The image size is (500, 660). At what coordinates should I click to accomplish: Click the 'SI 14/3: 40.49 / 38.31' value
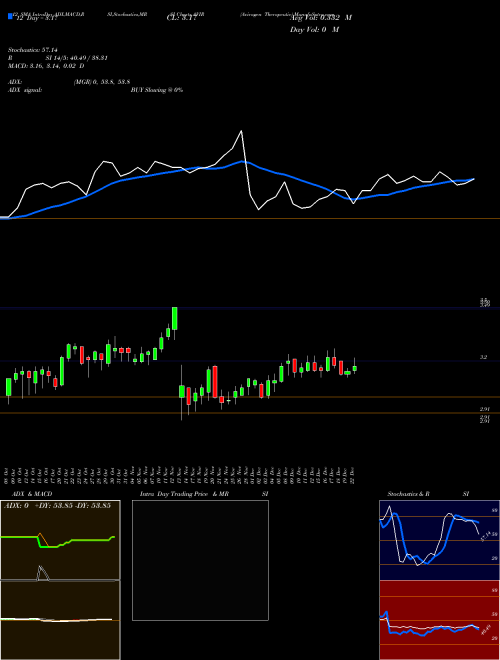[x=77, y=58]
